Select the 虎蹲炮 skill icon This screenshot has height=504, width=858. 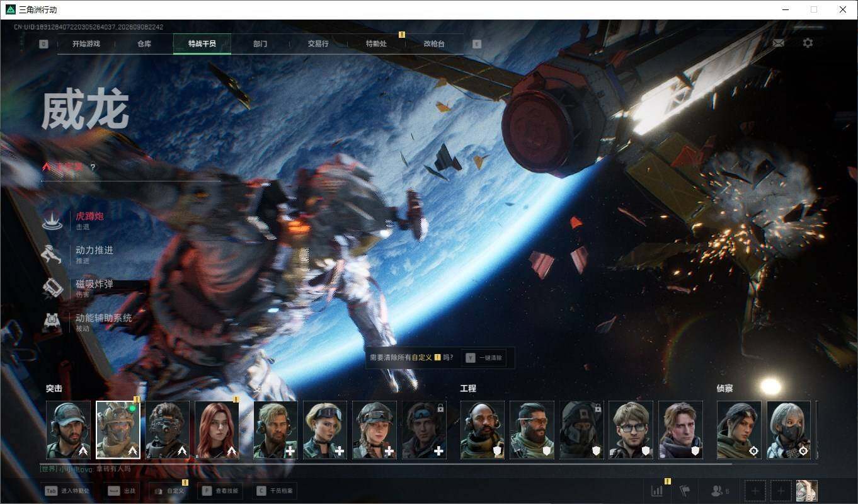(x=52, y=220)
